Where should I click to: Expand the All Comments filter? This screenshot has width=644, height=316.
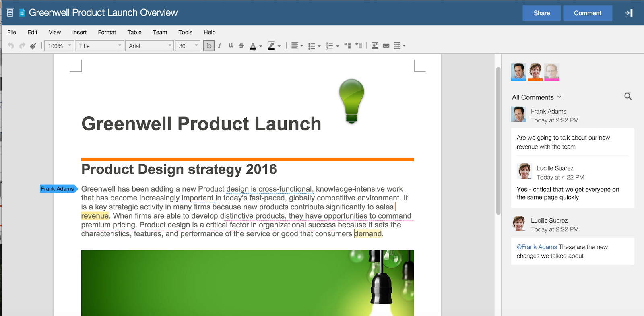(x=537, y=97)
